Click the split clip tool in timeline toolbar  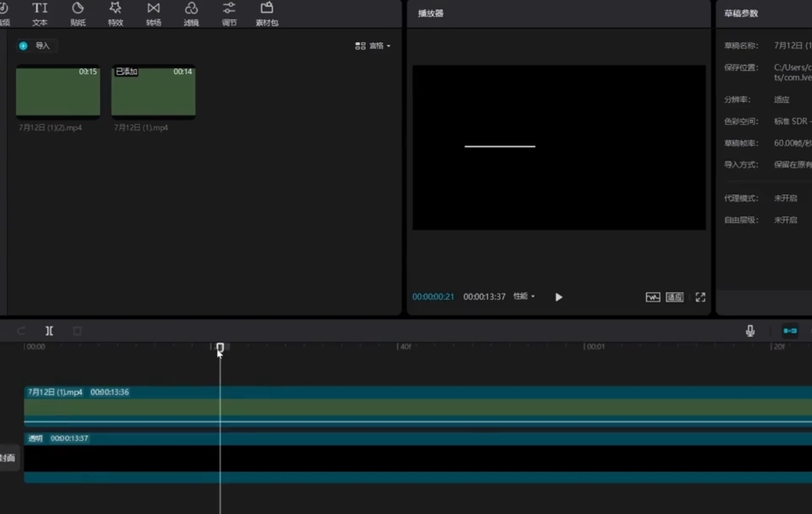coord(49,331)
